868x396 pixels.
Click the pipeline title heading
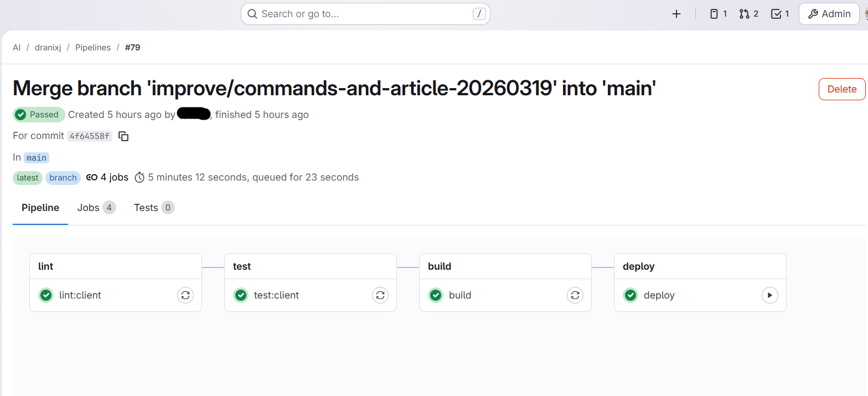(x=334, y=89)
